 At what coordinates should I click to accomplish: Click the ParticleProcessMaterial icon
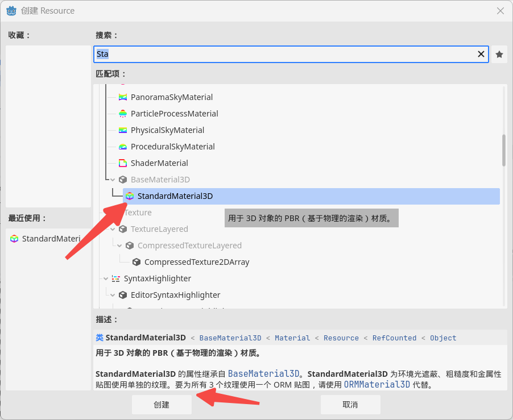click(x=123, y=114)
